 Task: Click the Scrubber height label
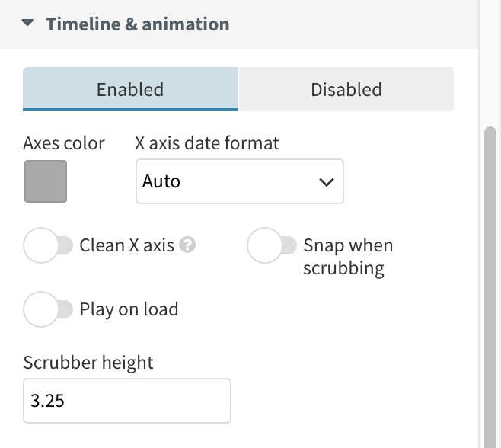pyautogui.click(x=88, y=362)
